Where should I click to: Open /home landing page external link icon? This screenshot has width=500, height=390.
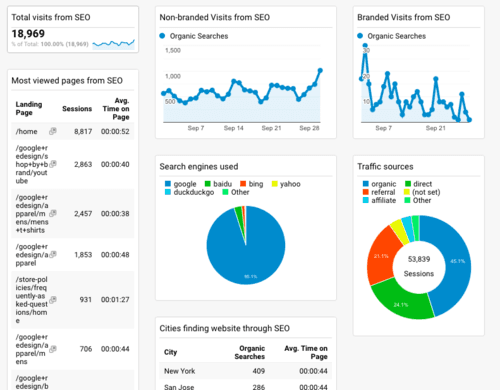pos(53,131)
